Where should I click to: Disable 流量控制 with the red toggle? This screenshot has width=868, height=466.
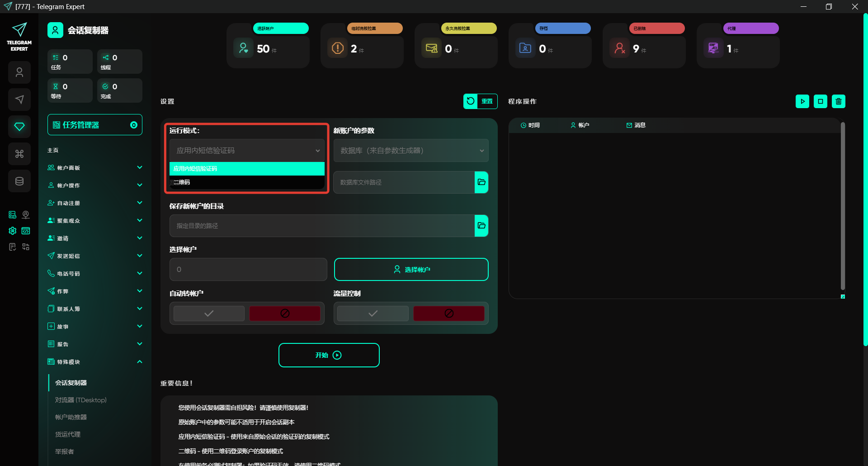point(448,314)
